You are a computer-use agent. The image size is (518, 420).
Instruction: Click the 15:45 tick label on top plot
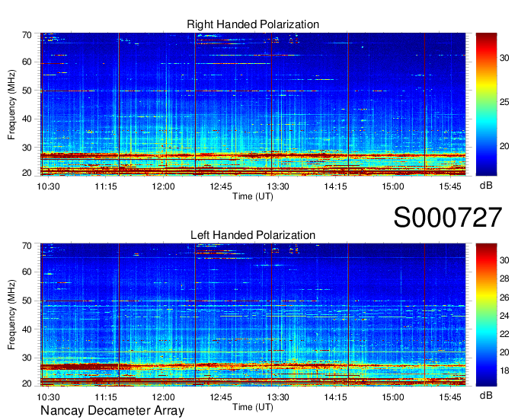point(450,186)
